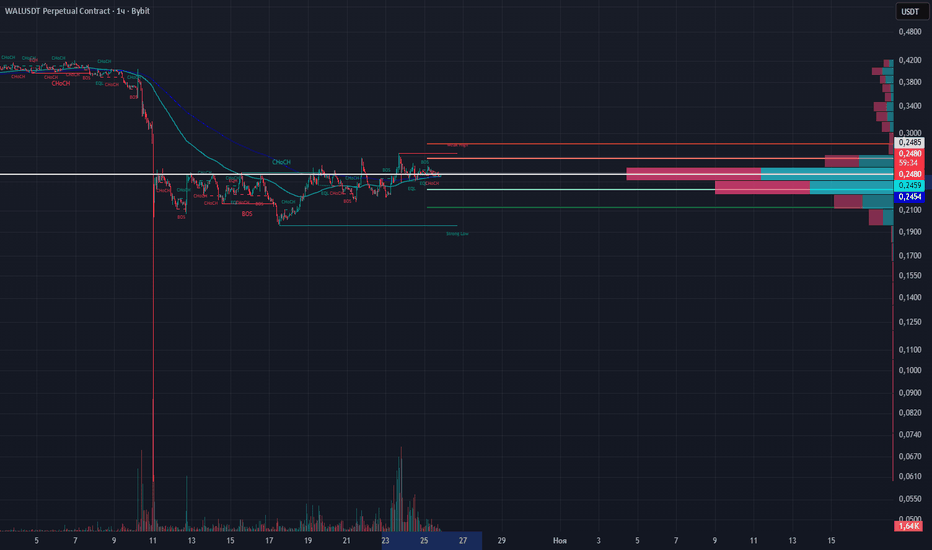Screen dimensions: 932x550
Task: Select the large red BOS label
Action: tap(247, 214)
